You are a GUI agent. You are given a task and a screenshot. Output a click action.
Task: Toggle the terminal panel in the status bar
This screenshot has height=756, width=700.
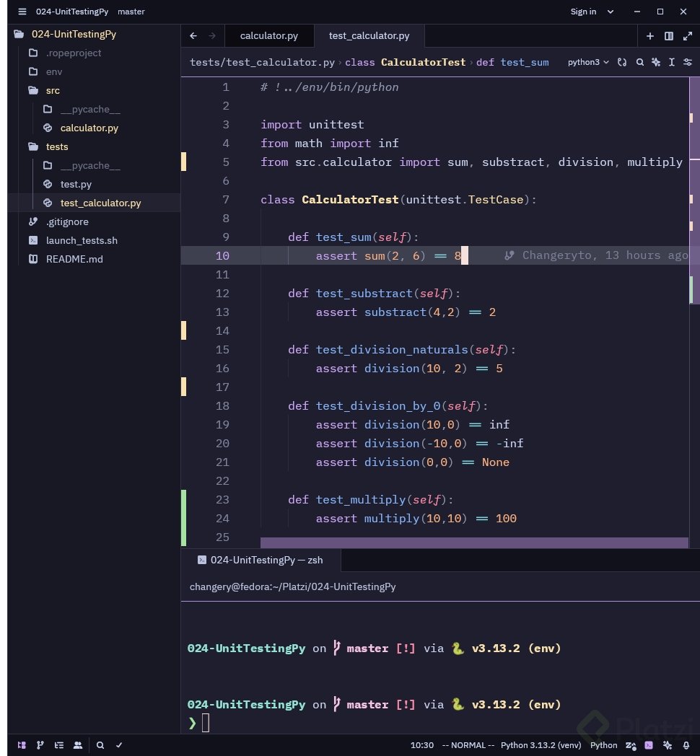tap(649, 745)
